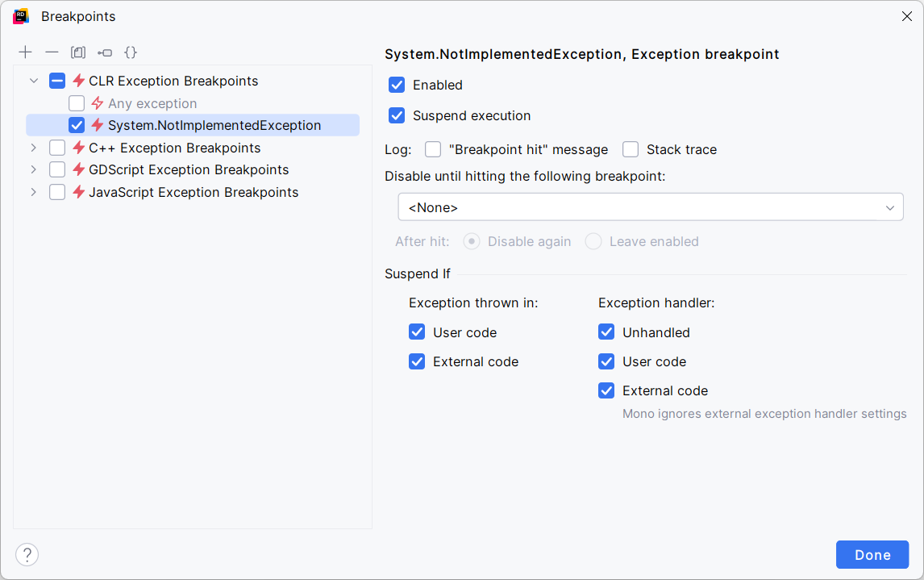Click the curly braces toolbar icon
The height and width of the screenshot is (580, 924).
coord(130,52)
